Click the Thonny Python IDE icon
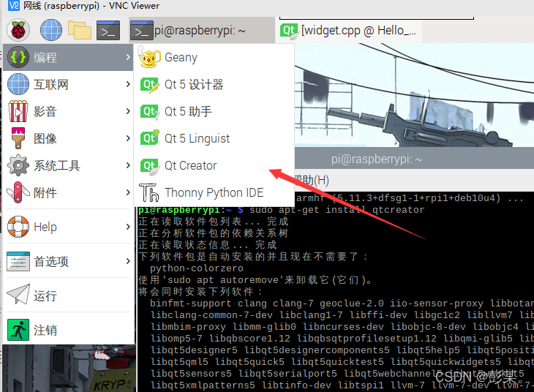The height and width of the screenshot is (392, 534). (x=148, y=192)
